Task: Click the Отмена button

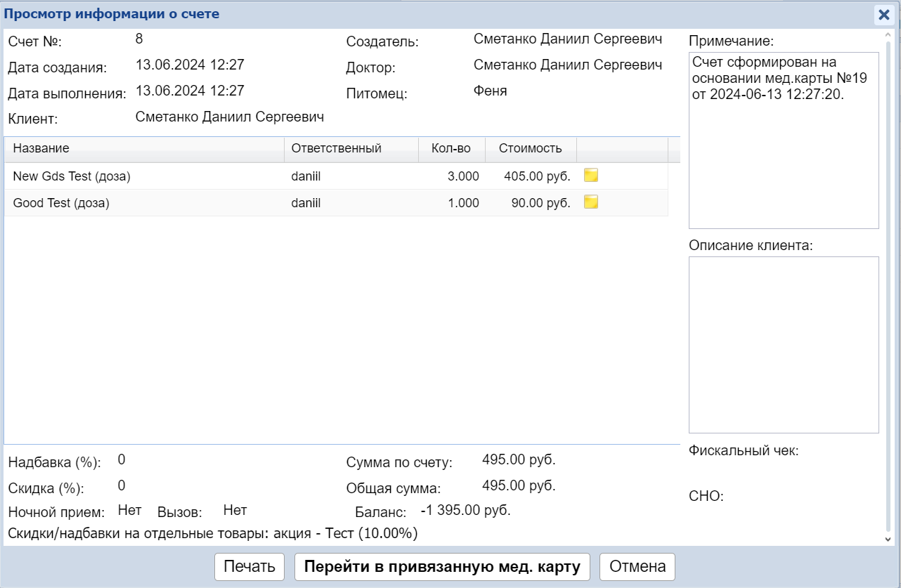Action: click(x=637, y=567)
